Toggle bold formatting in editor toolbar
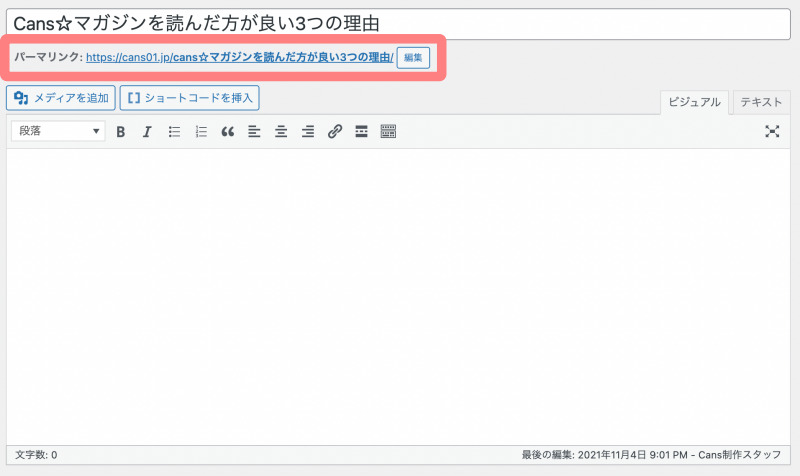The image size is (800, 476). [121, 131]
